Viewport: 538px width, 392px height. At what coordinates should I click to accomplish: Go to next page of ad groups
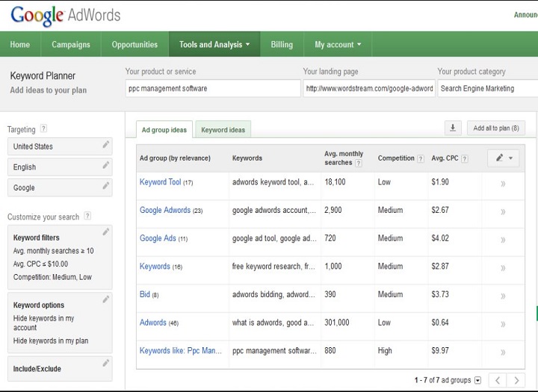[516, 380]
